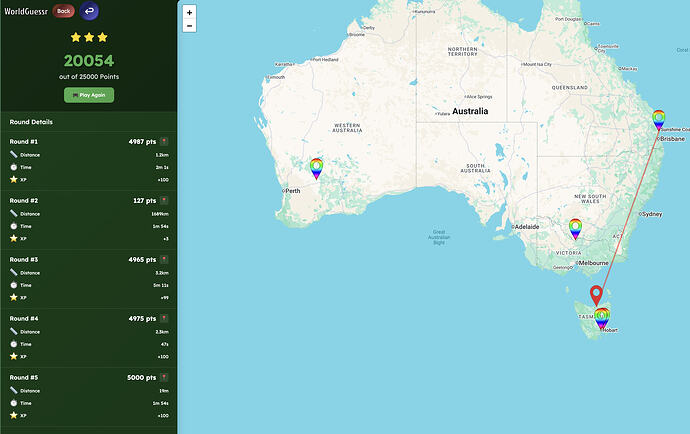
Task: Click the 4987 pts score
Action: point(142,142)
